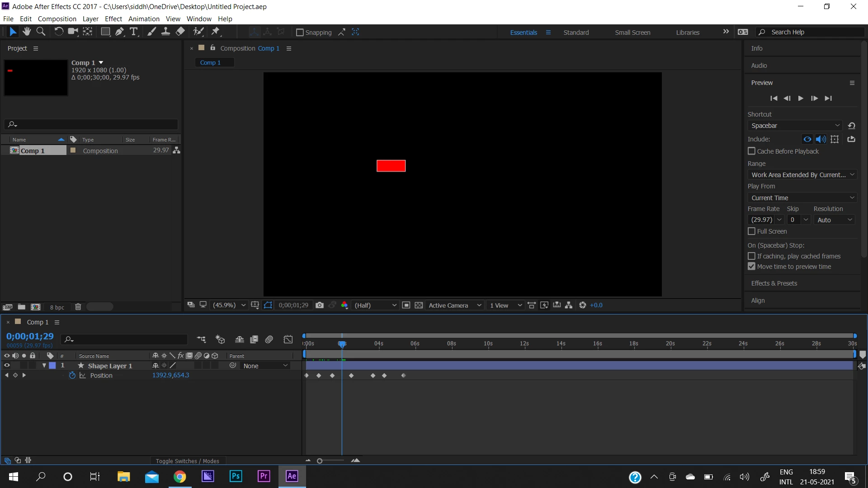Enable the Snapping checkbox
The height and width of the screenshot is (488, 868).
299,33
